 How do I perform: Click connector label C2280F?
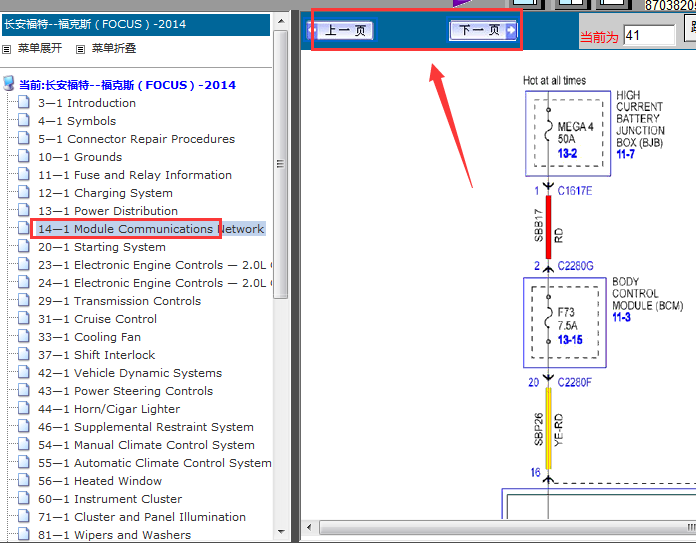point(574,382)
